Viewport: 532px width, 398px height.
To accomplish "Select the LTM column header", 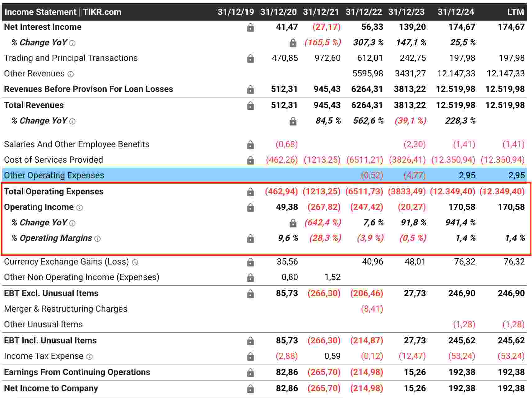I will point(516,12).
